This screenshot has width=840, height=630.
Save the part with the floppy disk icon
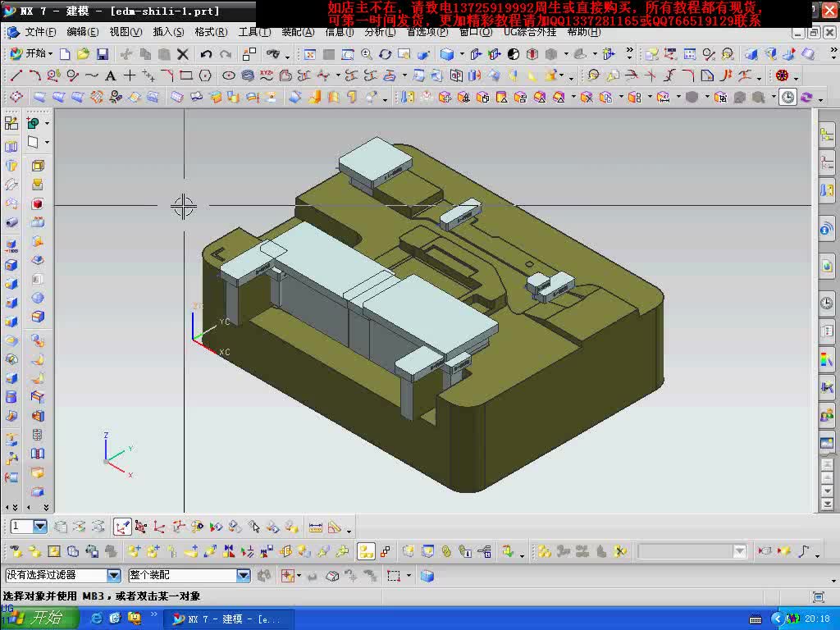click(x=103, y=54)
